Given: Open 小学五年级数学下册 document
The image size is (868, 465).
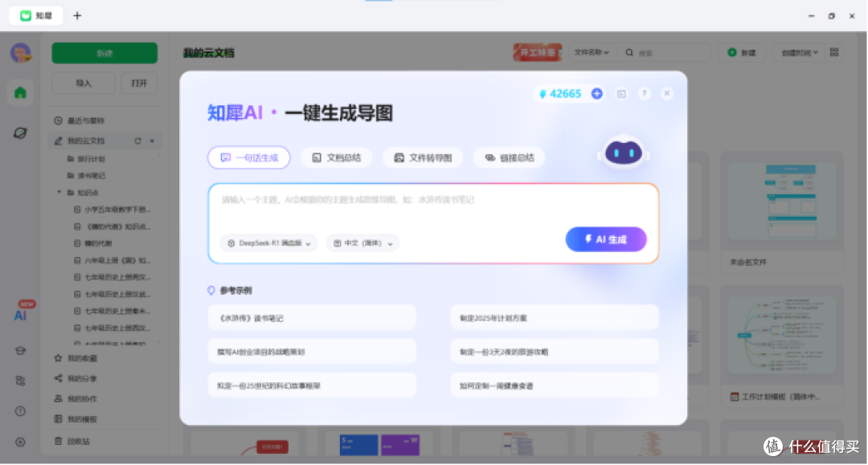Looking at the screenshot, I should (113, 210).
